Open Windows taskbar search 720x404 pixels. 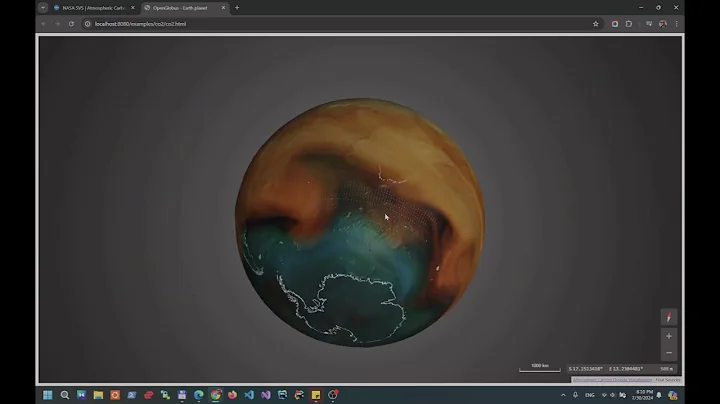(x=65, y=395)
